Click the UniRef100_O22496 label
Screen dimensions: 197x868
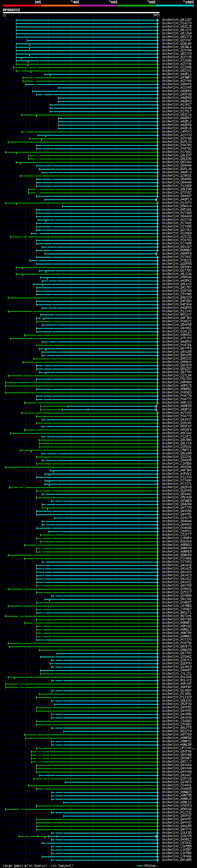point(176,67)
